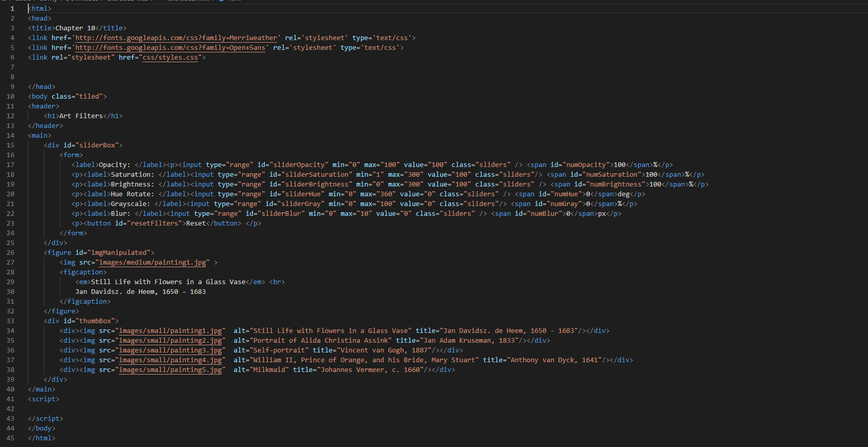This screenshot has height=447, width=868.
Task: Click the closing head tag
Action: point(42,87)
